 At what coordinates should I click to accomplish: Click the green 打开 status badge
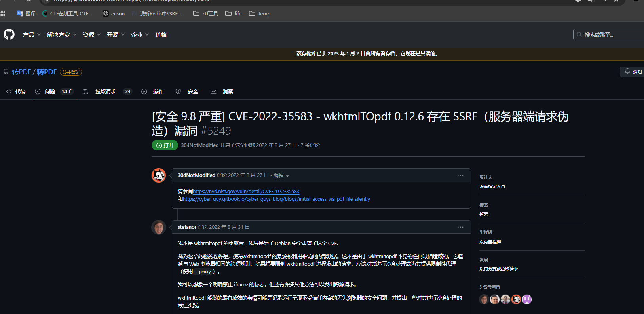[165, 145]
